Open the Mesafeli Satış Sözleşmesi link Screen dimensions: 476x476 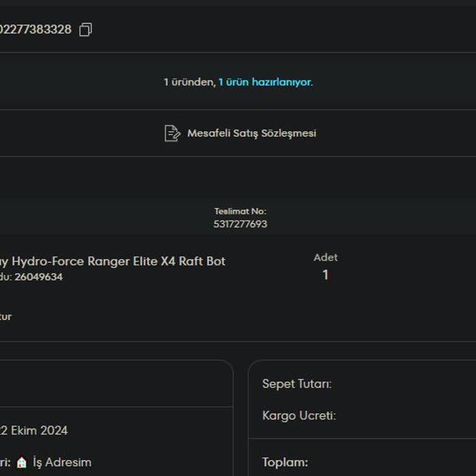[252, 133]
